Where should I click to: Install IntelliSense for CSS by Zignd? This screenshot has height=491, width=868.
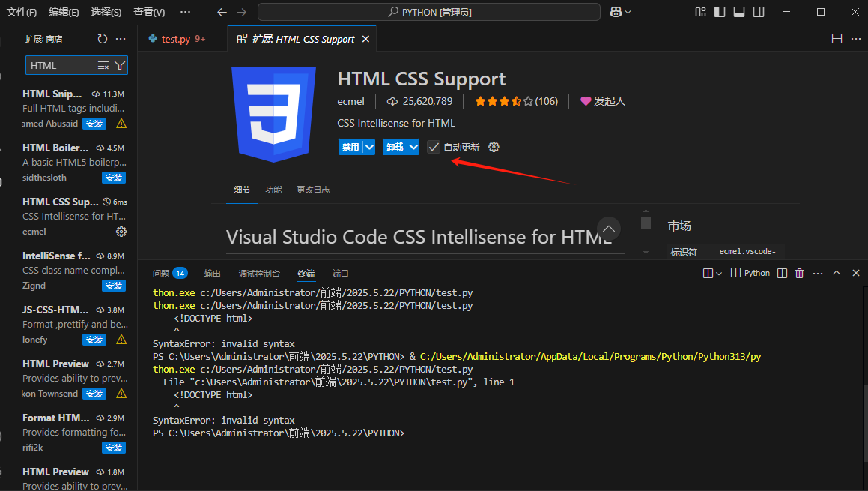click(x=114, y=286)
